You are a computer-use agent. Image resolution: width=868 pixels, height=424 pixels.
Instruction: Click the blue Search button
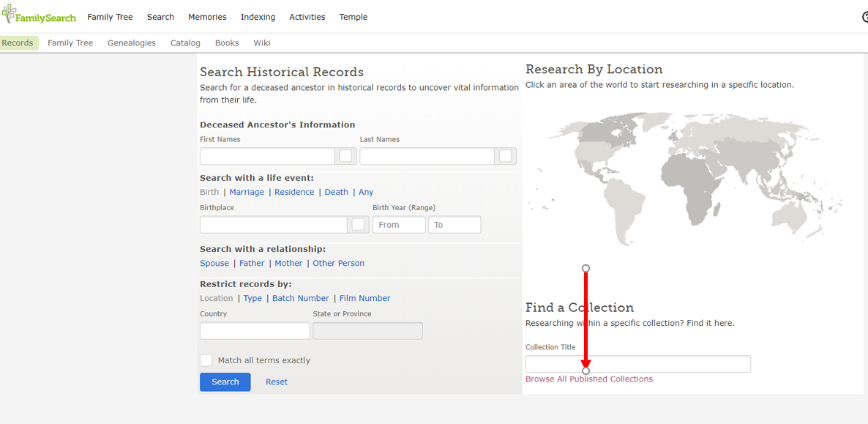pyautogui.click(x=225, y=382)
